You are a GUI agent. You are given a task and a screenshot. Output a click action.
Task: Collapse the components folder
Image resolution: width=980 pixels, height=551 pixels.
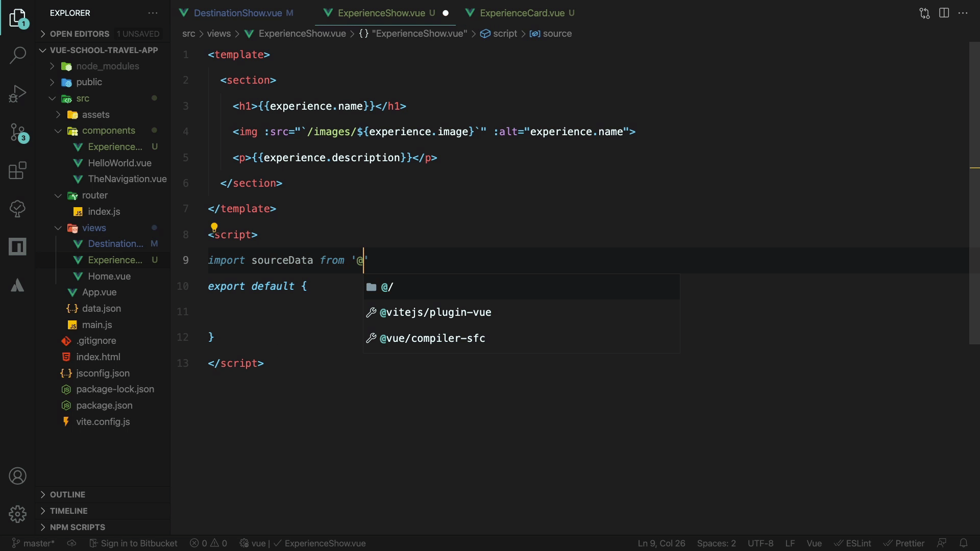pyautogui.click(x=108, y=131)
